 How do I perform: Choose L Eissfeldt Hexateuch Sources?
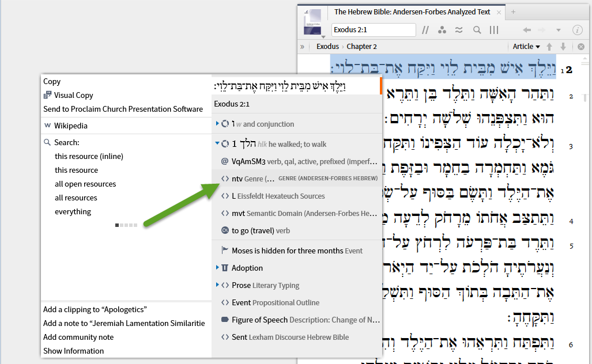296,196
